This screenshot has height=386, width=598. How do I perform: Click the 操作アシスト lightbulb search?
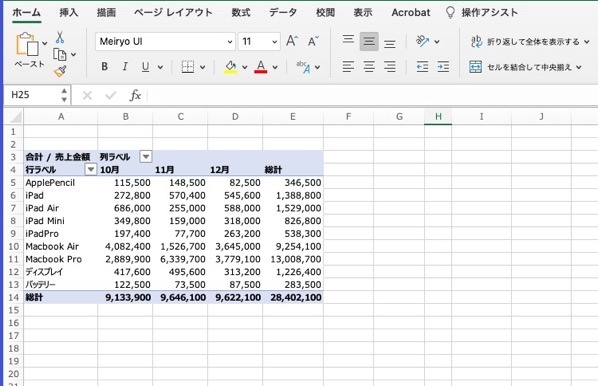(x=482, y=13)
